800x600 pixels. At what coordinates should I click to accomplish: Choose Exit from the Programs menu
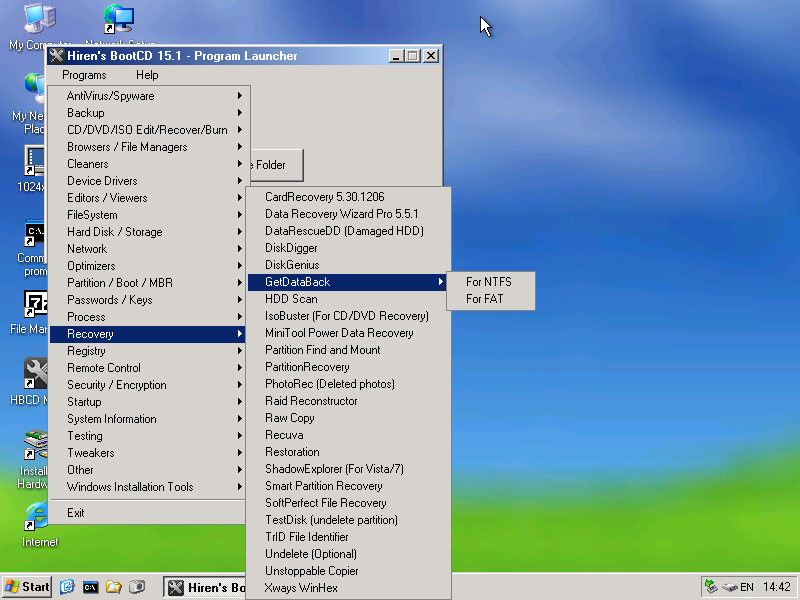[147, 513]
